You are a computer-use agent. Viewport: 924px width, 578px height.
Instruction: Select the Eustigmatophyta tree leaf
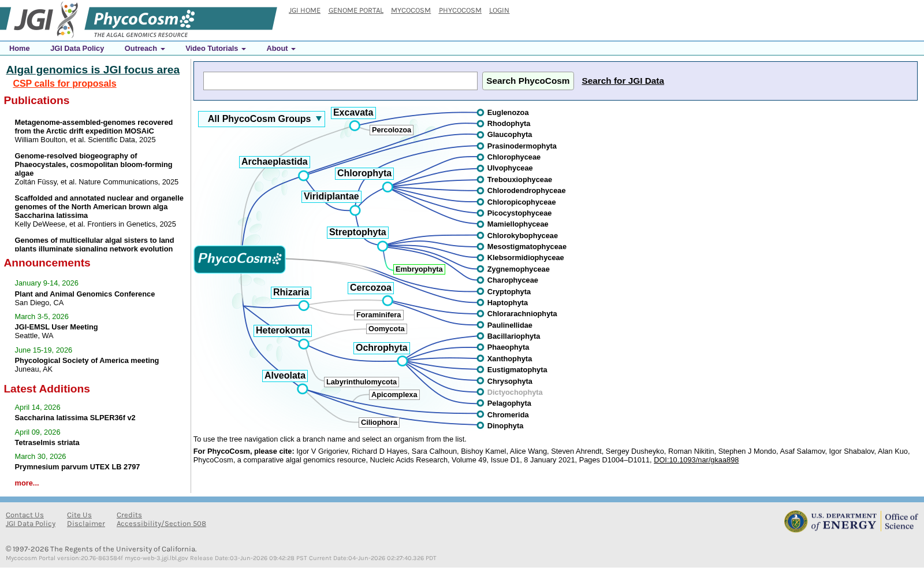tap(517, 370)
